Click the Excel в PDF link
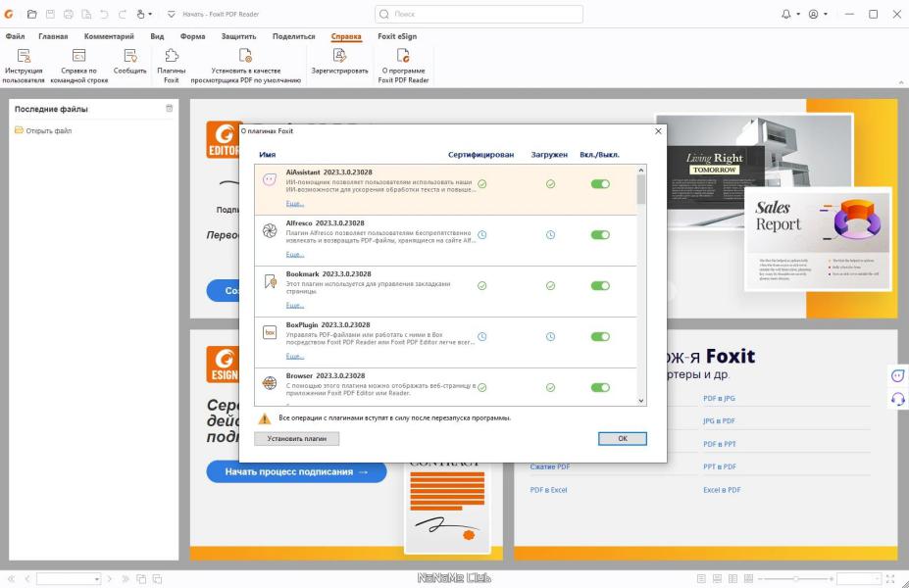This screenshot has width=909, height=588. coord(722,490)
